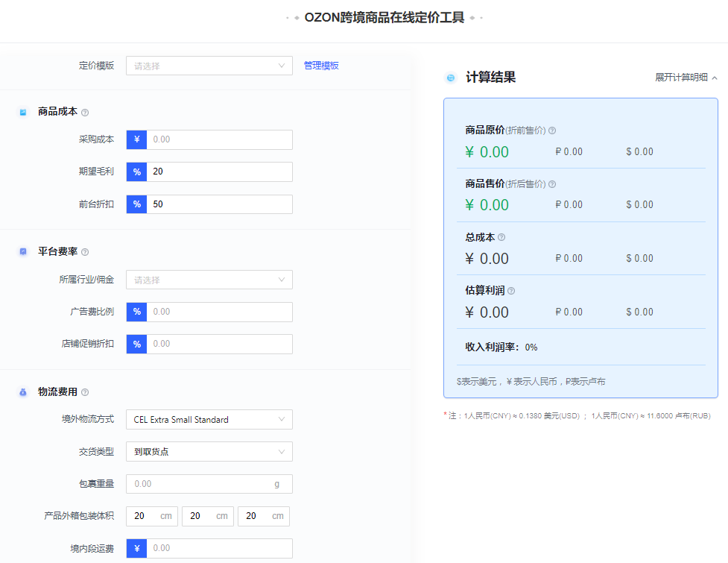Click the 物流费用 section icon
Screen dimensions: 728x563
[23, 392]
